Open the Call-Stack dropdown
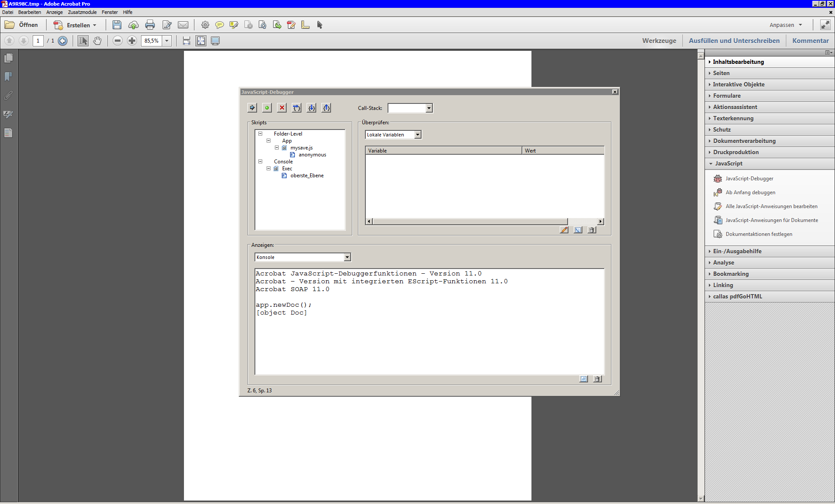The height and width of the screenshot is (504, 835). click(429, 108)
